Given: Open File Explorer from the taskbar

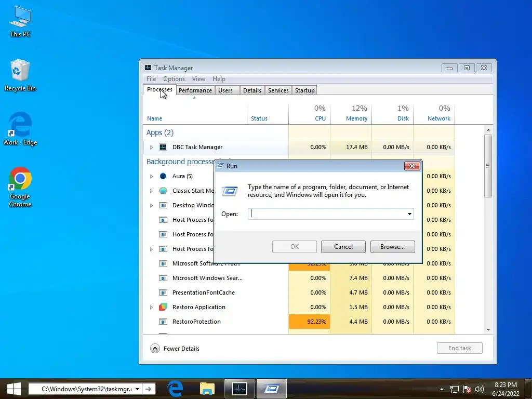Looking at the screenshot, I should 207,389.
